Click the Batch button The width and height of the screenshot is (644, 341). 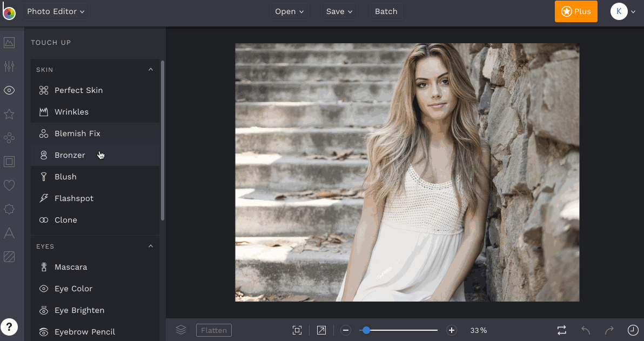tap(386, 11)
